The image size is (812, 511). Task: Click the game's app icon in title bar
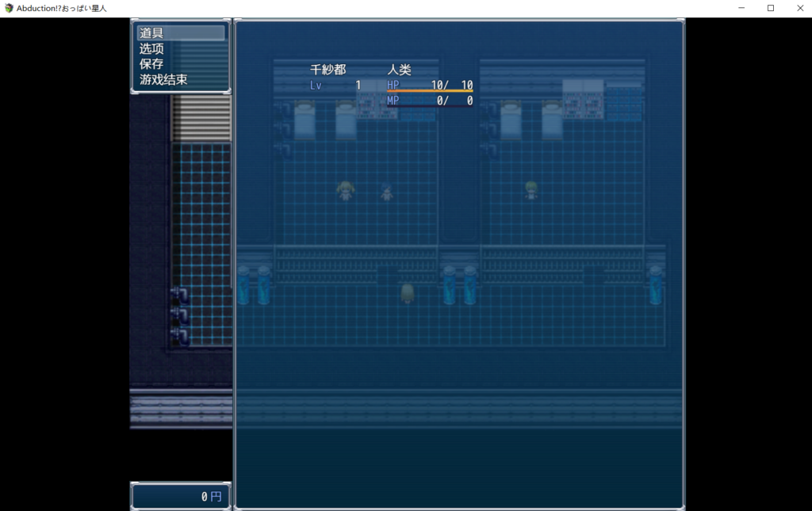pos(9,8)
